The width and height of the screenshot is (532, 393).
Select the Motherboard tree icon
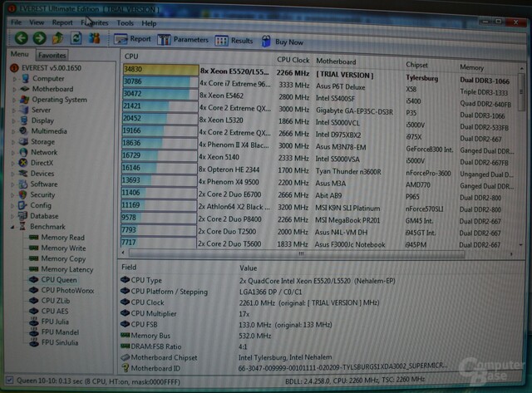point(25,89)
